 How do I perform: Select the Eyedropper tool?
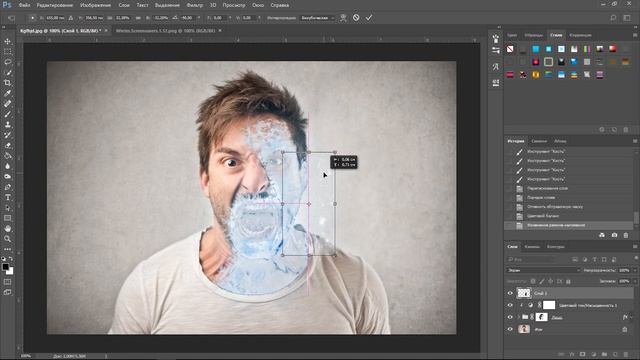[8, 93]
